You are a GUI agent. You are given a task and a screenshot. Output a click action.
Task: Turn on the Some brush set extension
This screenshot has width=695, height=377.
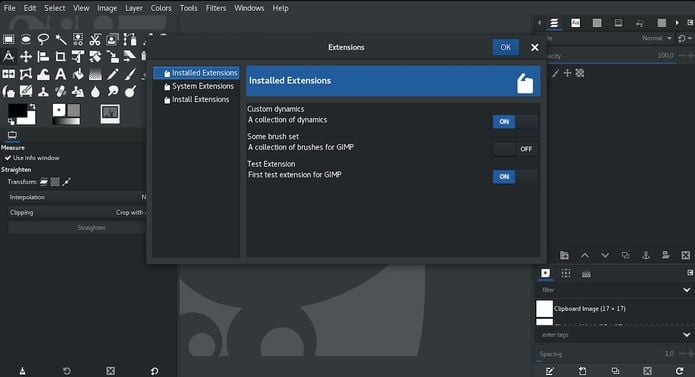tap(515, 149)
